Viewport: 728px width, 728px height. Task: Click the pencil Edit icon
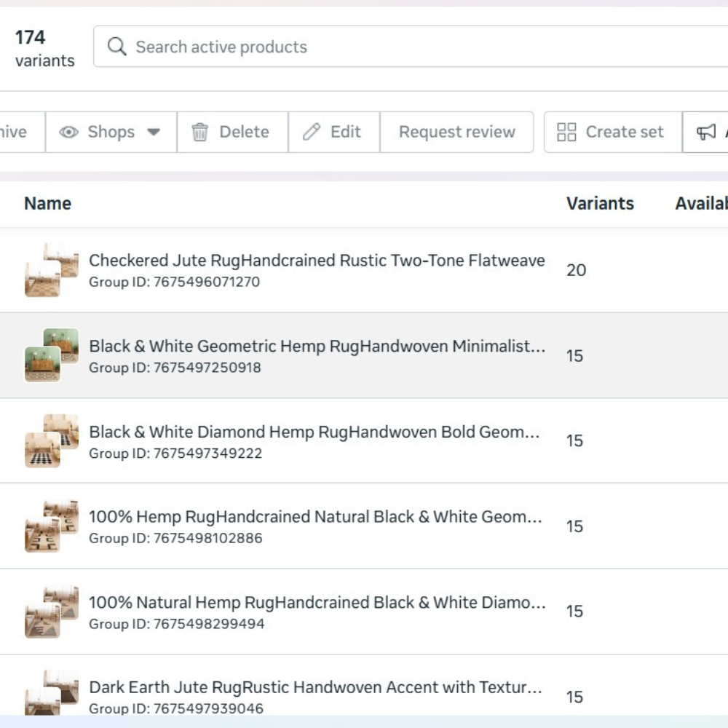(312, 132)
